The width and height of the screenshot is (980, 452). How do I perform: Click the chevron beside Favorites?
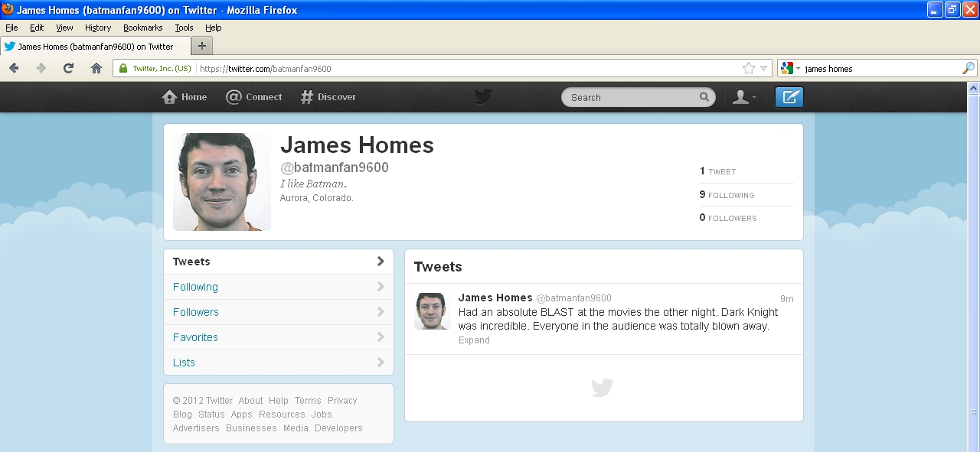coord(381,337)
